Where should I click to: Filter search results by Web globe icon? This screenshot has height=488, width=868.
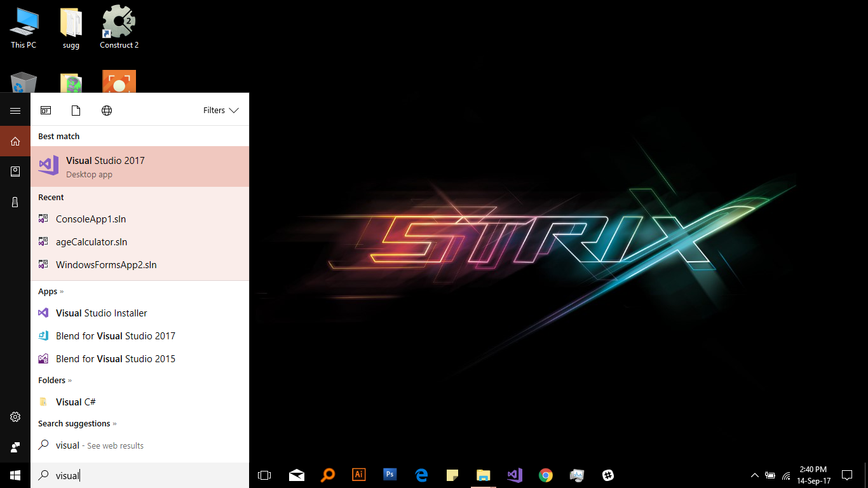point(107,111)
